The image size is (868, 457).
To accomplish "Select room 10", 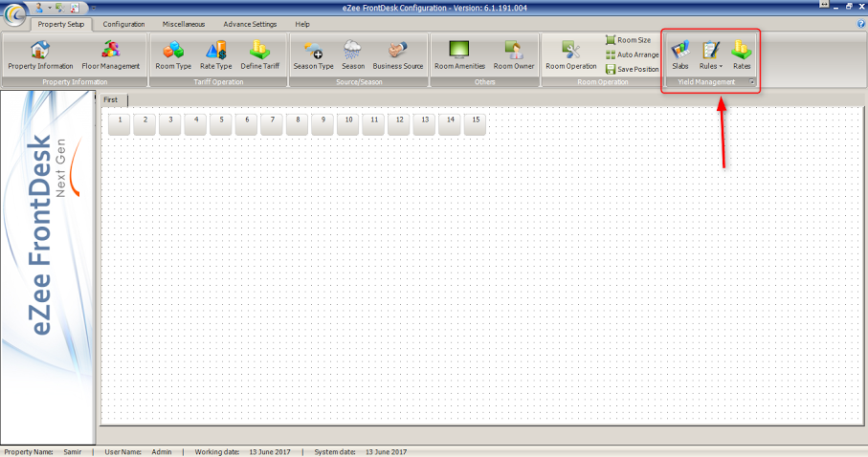I will [348, 124].
